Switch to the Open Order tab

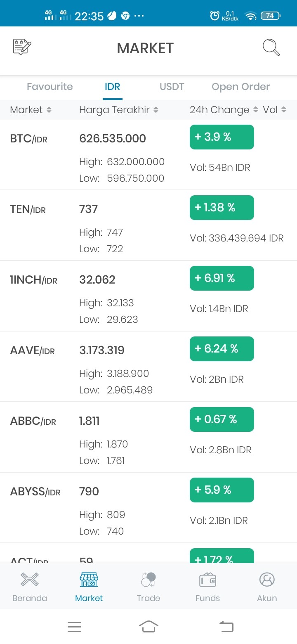[241, 87]
